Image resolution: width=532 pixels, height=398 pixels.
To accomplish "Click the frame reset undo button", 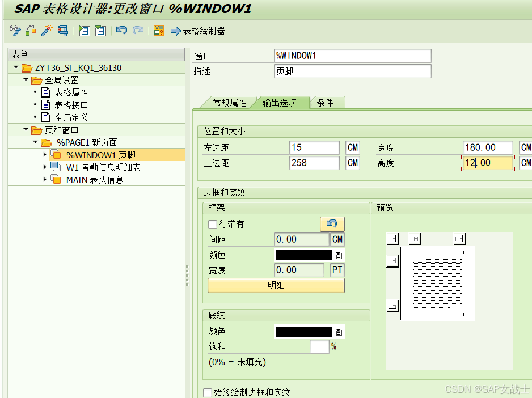I will coord(332,224).
